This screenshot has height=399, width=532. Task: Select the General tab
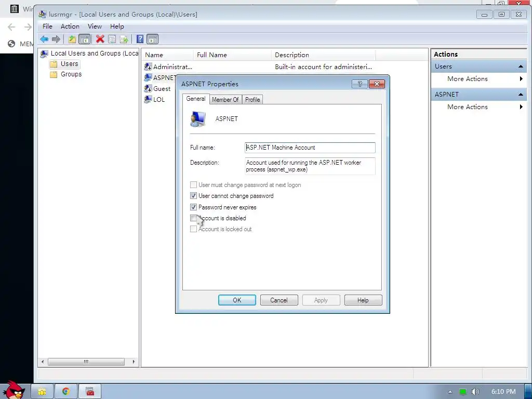coord(196,99)
